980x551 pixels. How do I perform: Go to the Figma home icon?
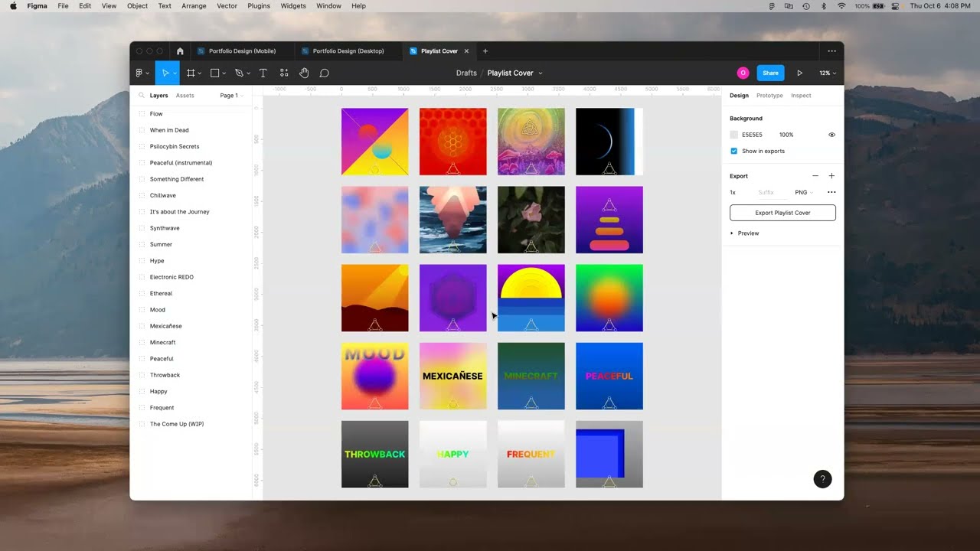180,51
